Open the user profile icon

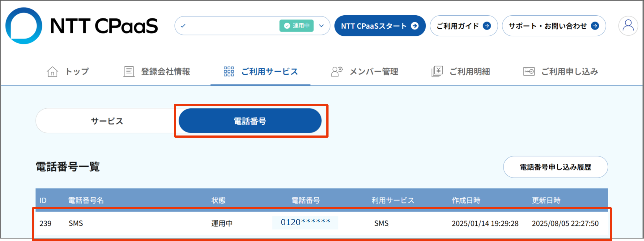click(628, 26)
